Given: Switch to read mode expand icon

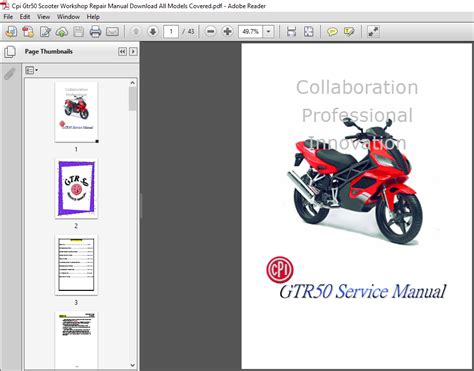Looking at the screenshot, I should point(373,32).
